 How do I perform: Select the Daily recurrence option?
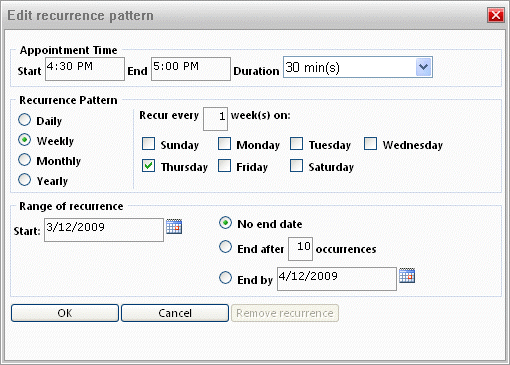pos(24,120)
